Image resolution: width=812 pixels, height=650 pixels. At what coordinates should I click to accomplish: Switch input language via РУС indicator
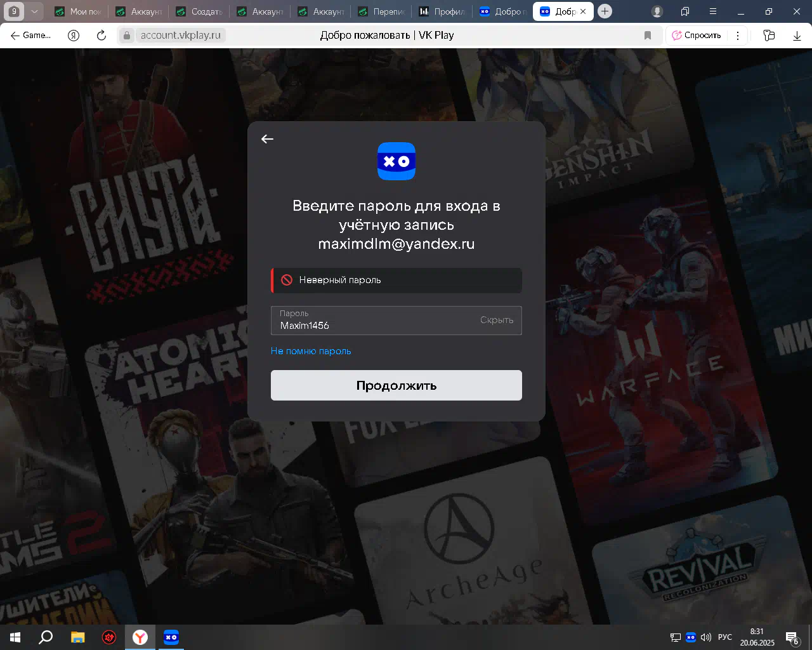tap(725, 637)
